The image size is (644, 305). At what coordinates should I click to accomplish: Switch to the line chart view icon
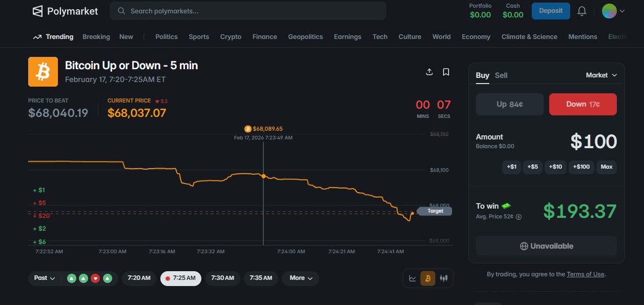click(413, 278)
